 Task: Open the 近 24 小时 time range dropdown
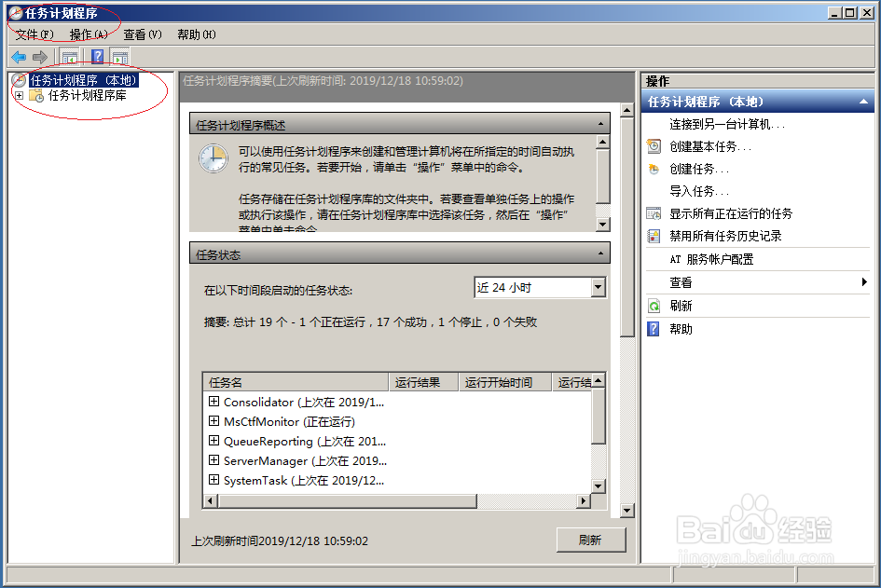pos(598,287)
